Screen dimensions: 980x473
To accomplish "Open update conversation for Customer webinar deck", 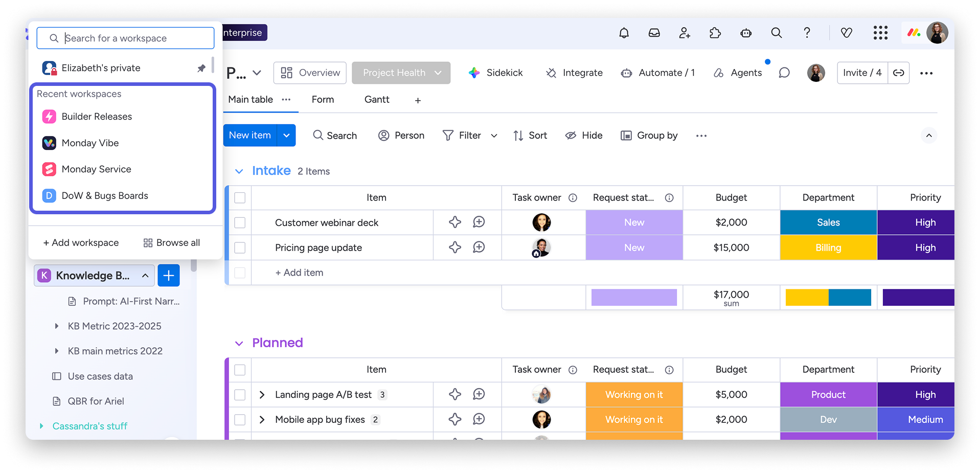I will [x=478, y=222].
